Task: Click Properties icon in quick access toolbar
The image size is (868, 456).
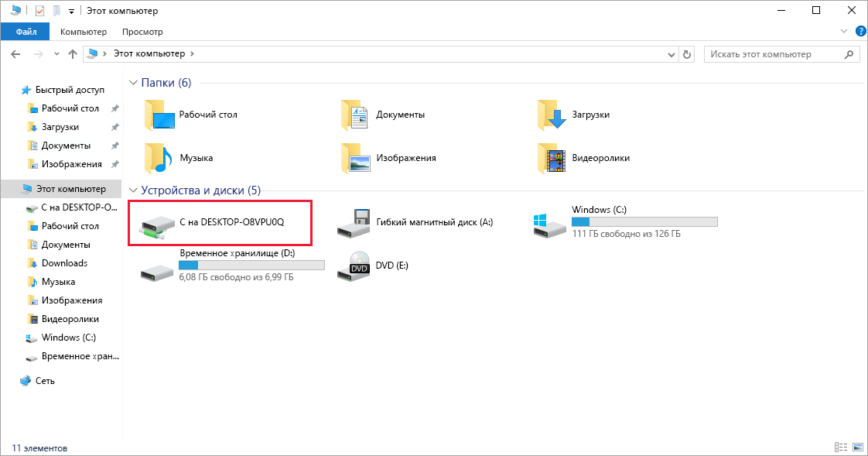Action: click(x=39, y=11)
